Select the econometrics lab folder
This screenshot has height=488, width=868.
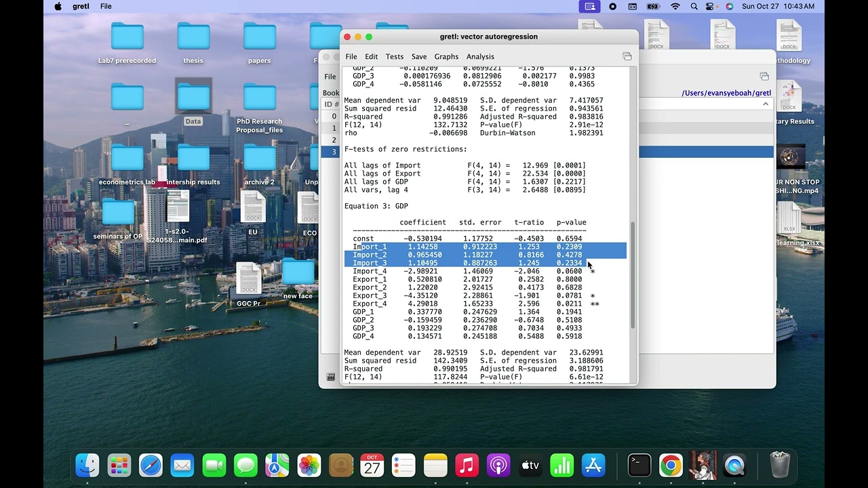127,165
